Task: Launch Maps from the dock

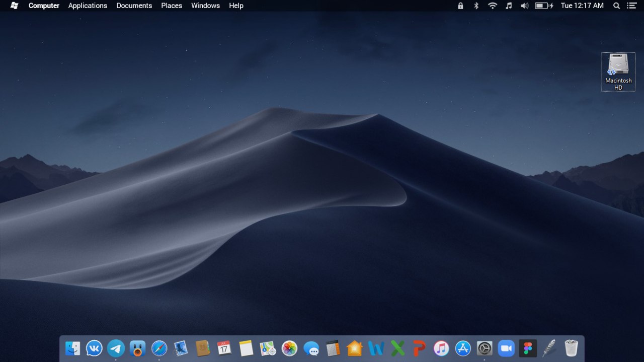Action: (268, 348)
